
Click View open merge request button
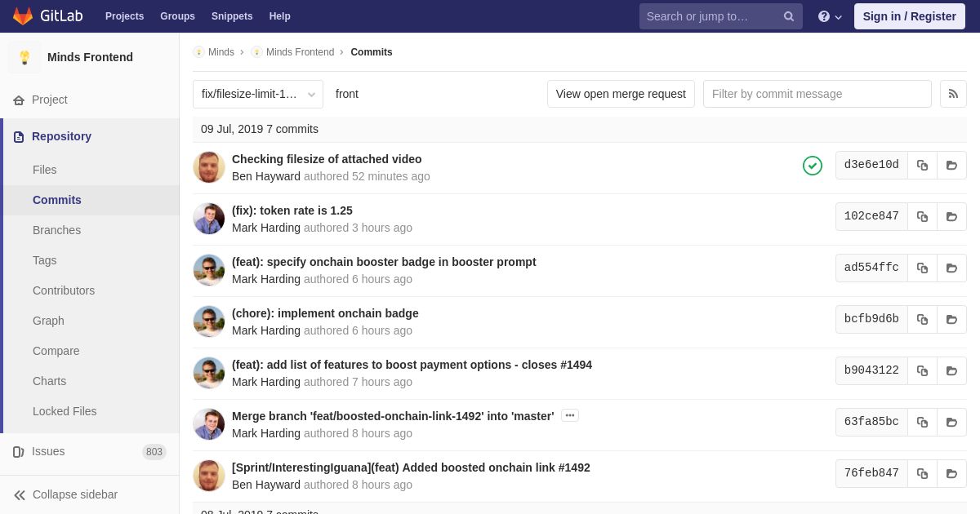[621, 94]
